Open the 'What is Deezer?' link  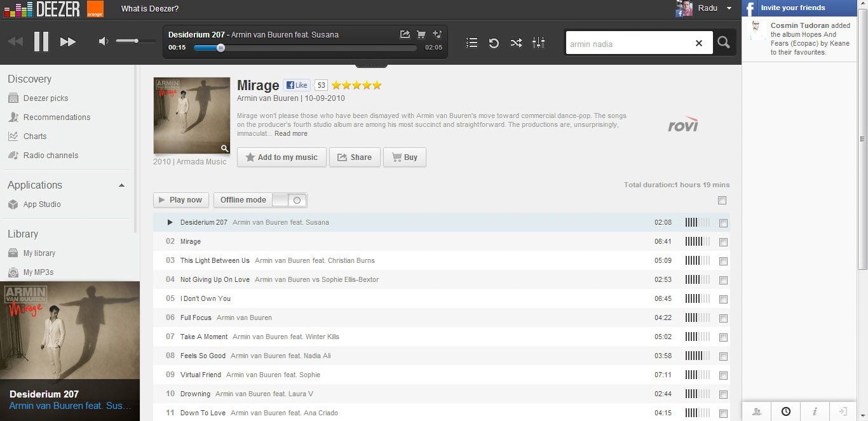pyautogui.click(x=150, y=9)
